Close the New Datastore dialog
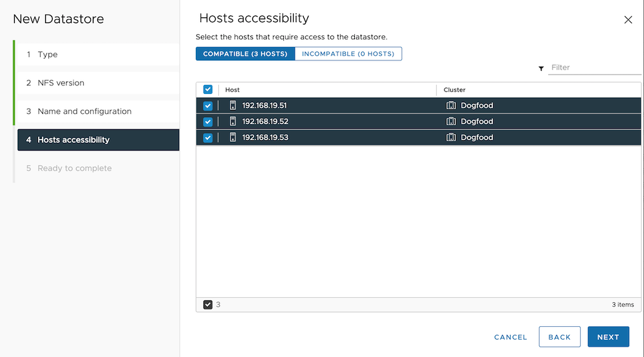 click(628, 20)
